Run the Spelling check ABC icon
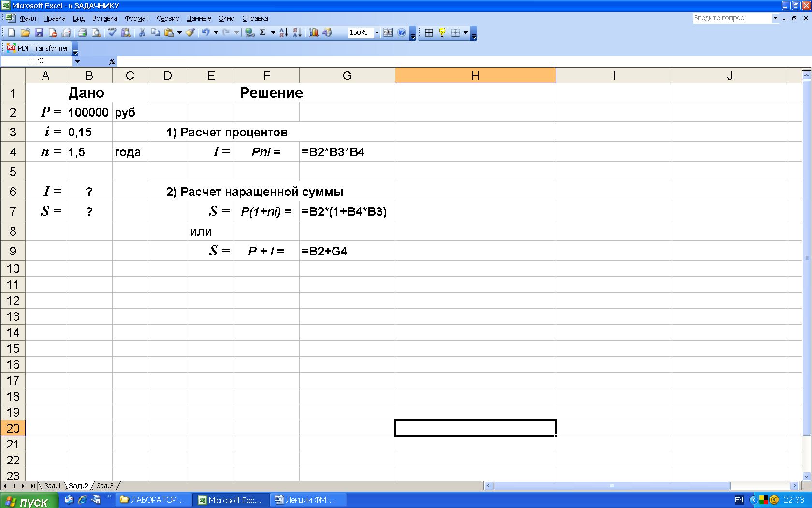 point(113,32)
